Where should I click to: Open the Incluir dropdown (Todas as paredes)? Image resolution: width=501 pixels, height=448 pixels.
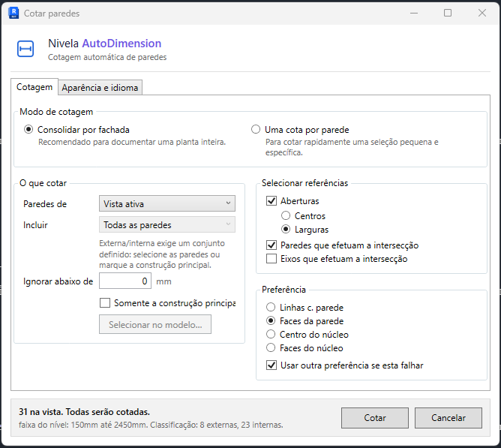167,225
